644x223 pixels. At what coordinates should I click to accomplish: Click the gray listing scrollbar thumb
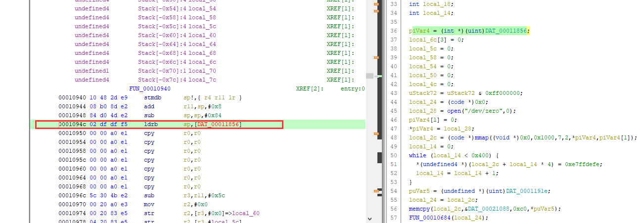pyautogui.click(x=369, y=76)
